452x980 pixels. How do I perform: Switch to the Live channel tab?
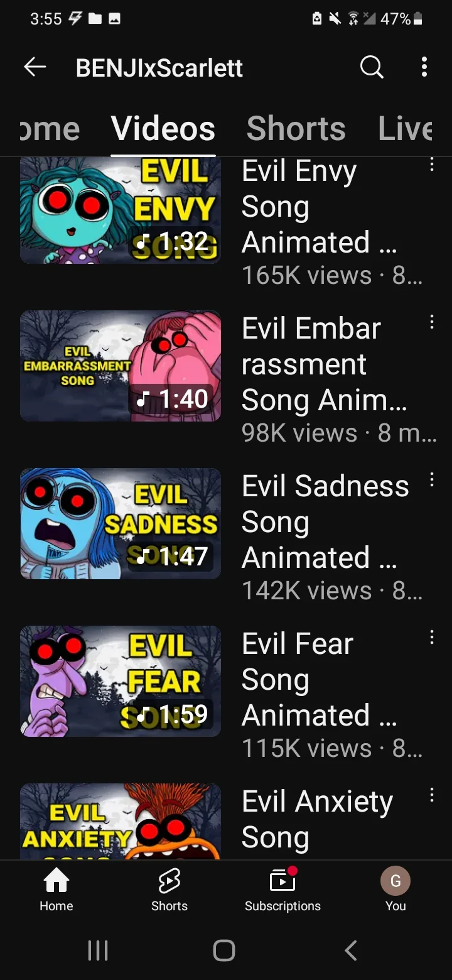(406, 129)
